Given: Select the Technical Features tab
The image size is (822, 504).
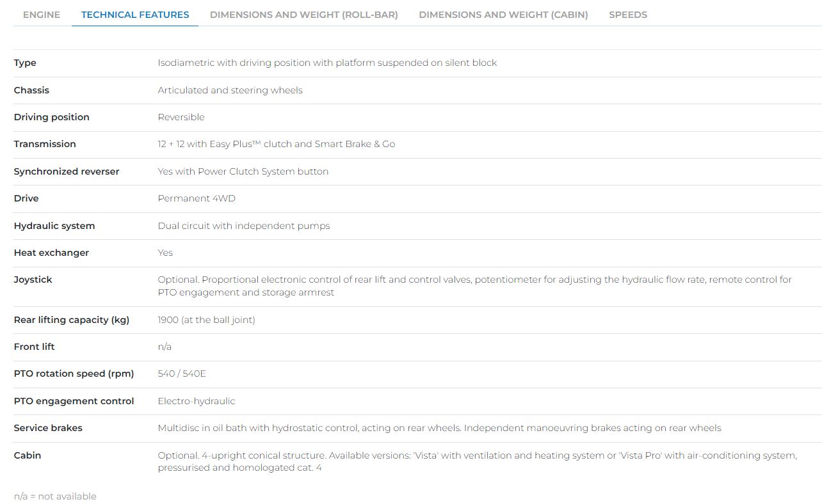Looking at the screenshot, I should (135, 15).
